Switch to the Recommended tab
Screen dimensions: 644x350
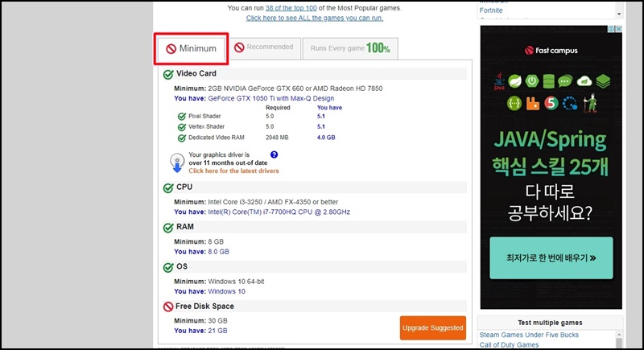click(x=266, y=48)
